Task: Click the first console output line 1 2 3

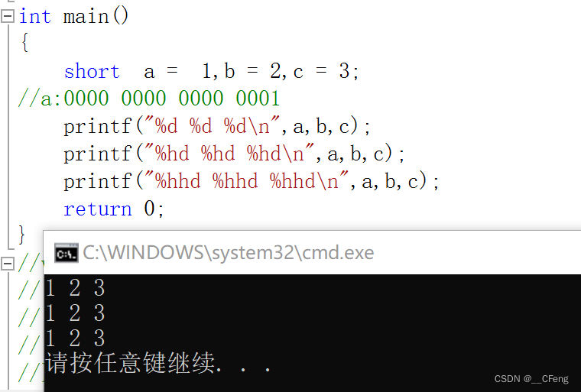Action: [75, 287]
